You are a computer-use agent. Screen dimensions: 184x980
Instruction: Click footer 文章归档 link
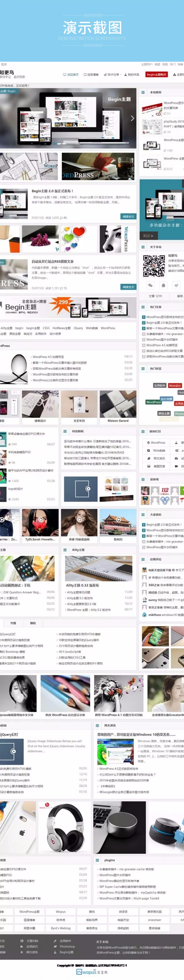point(32,940)
